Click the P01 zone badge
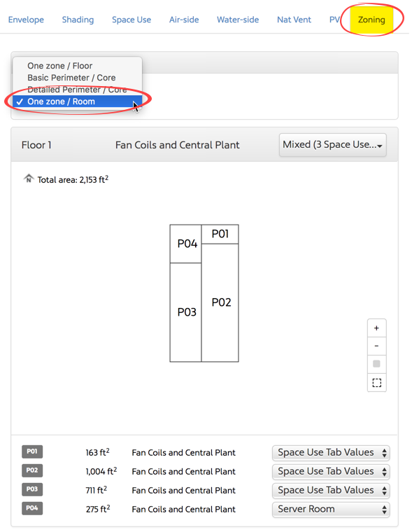Image resolution: width=412 pixels, height=532 pixels. [32, 451]
